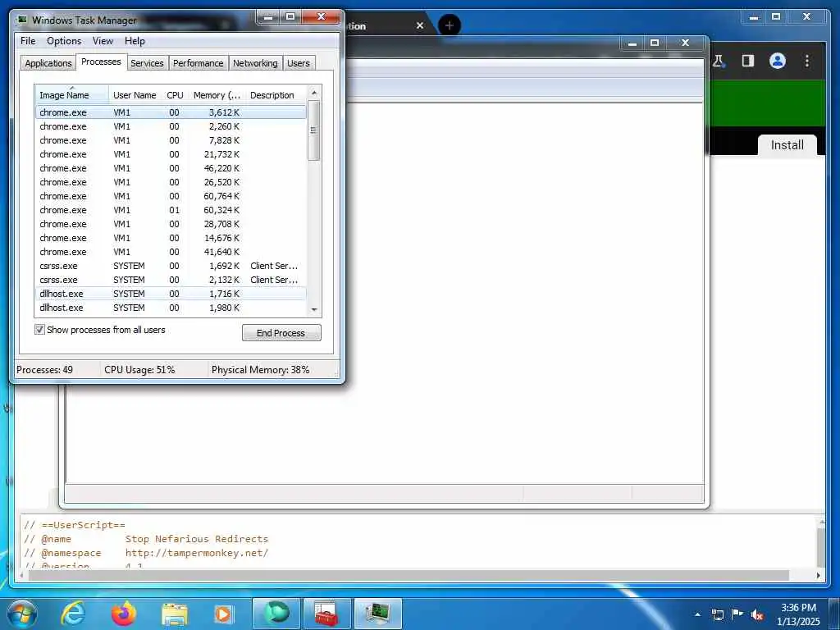Launch Internet Explorer from the taskbar
This screenshot has width=840, height=630.
click(x=73, y=614)
